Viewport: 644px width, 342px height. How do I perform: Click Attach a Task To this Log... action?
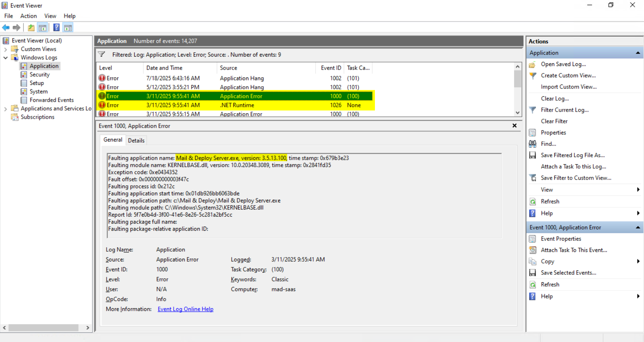(x=574, y=167)
